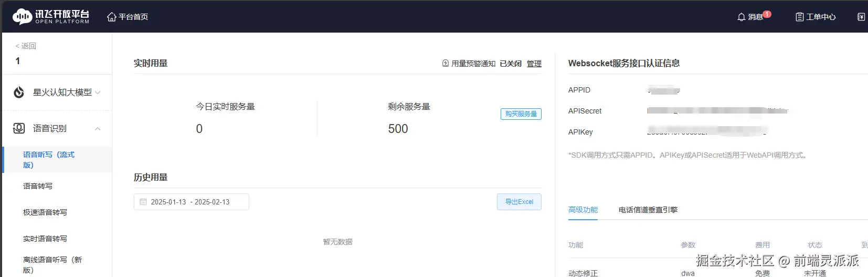868x277 pixels.
Task: Go to 平台首页
Action: point(133,17)
